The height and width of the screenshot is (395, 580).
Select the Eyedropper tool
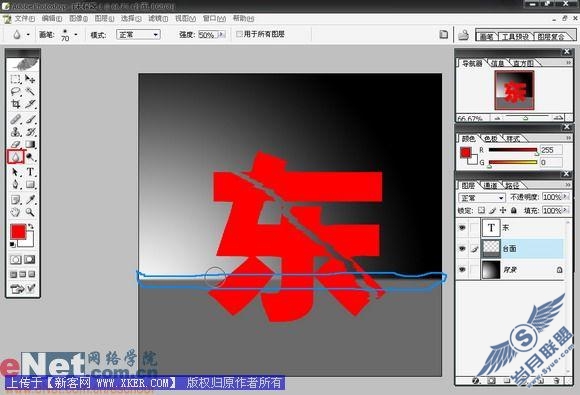coord(30,200)
